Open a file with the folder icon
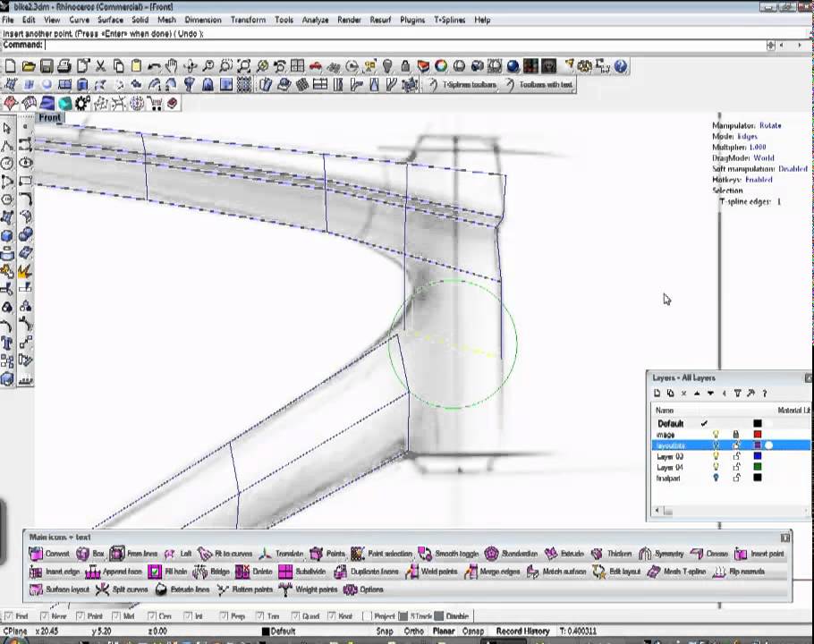This screenshot has height=644, width=814. click(29, 66)
